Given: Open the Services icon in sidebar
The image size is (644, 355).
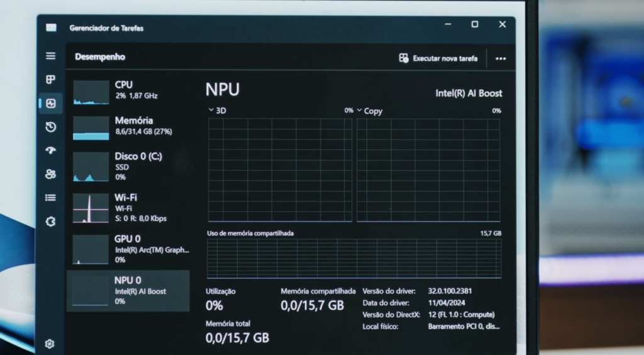Looking at the screenshot, I should 50,222.
